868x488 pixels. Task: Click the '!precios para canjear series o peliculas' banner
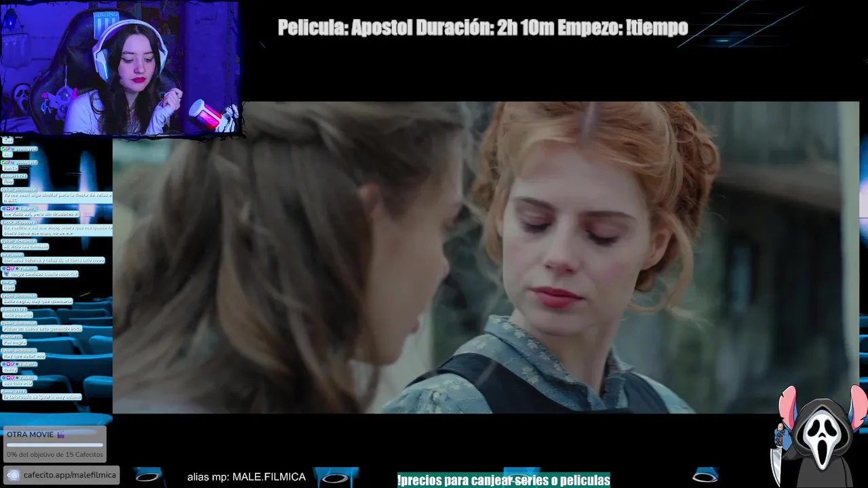pos(504,481)
